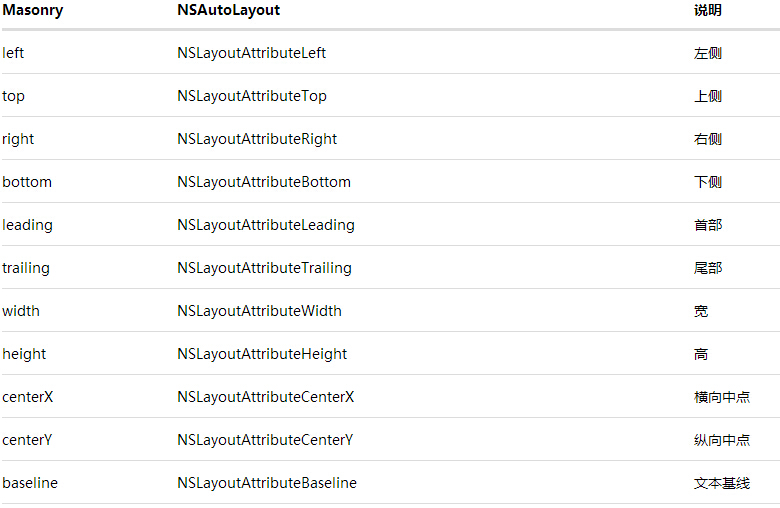Click the Masonry column header
780x508 pixels.
click(x=33, y=10)
